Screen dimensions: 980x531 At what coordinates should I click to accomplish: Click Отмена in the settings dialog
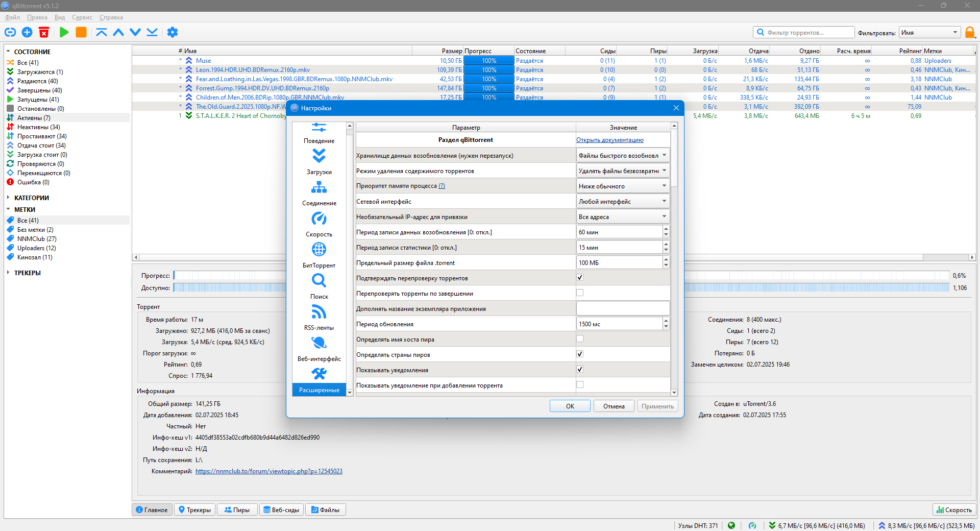(x=614, y=406)
